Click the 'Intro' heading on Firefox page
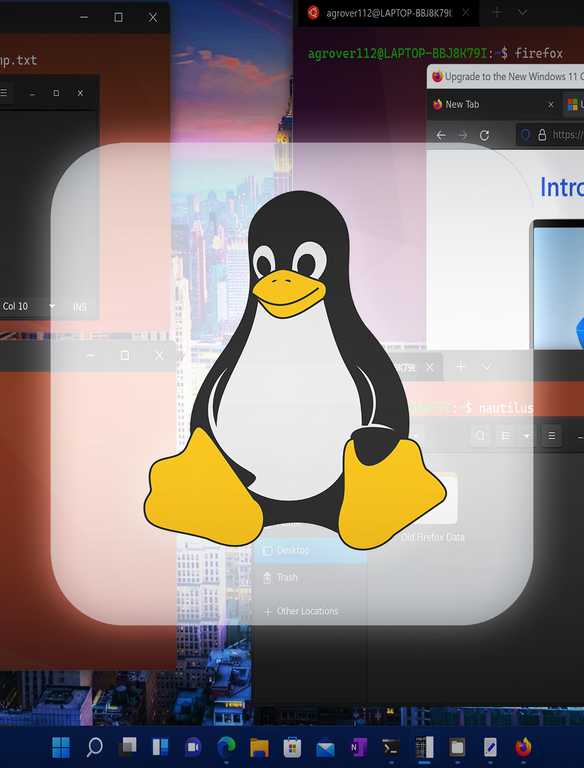 coord(562,187)
